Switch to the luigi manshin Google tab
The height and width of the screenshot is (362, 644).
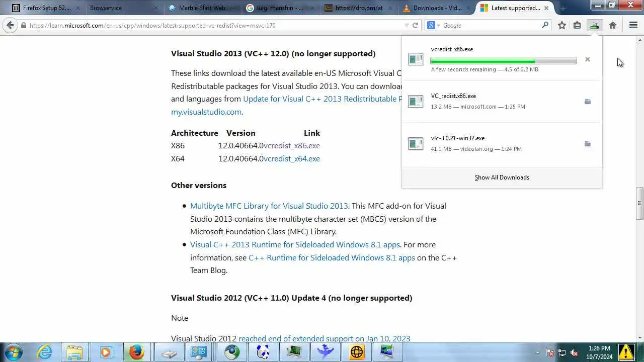pos(280,8)
